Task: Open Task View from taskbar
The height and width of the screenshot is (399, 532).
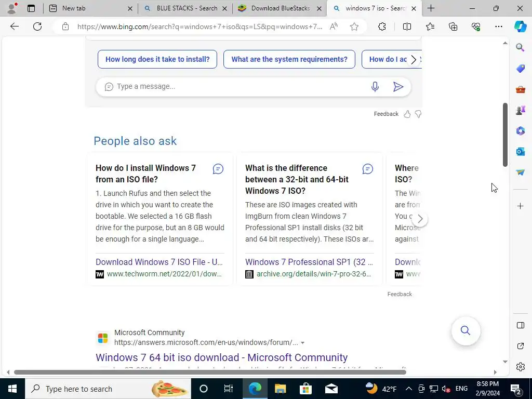Action: (x=229, y=389)
